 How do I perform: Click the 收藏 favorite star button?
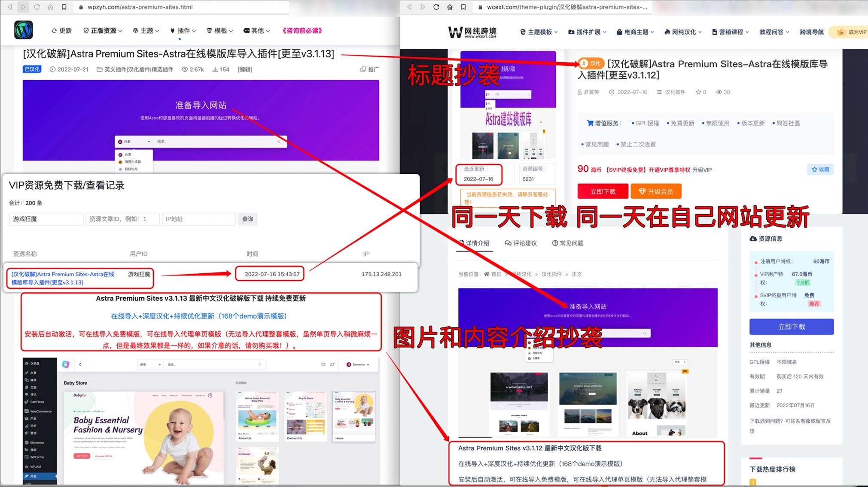click(820, 169)
